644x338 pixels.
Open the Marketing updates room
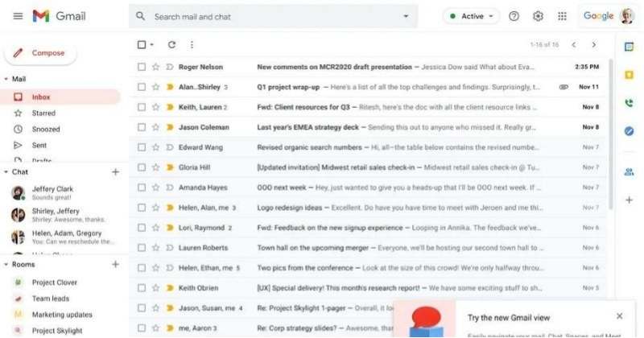pos(62,315)
